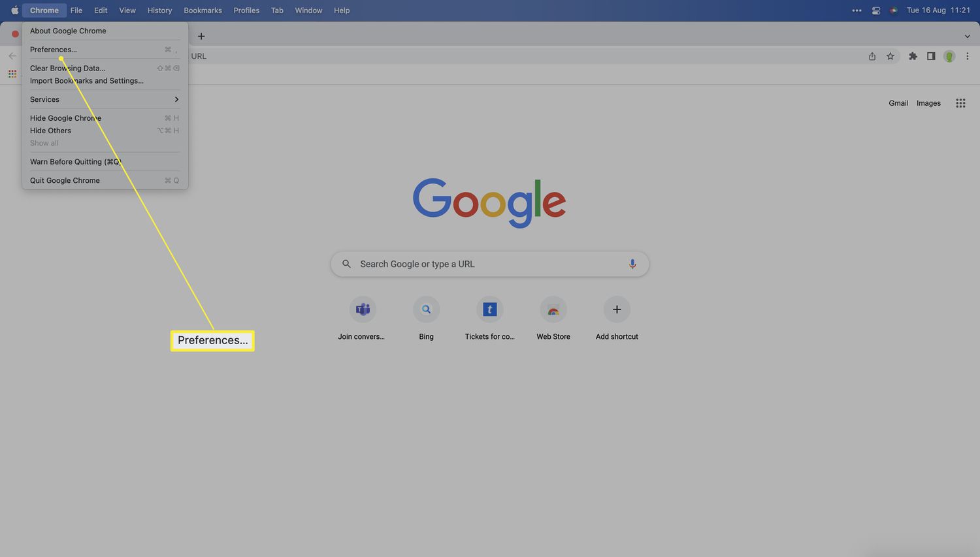Choose Clear Browsing Data from the menu
This screenshot has width=980, height=557.
67,68
